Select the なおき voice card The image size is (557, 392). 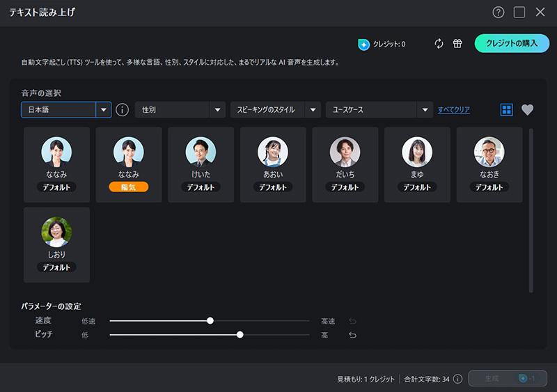tap(489, 165)
